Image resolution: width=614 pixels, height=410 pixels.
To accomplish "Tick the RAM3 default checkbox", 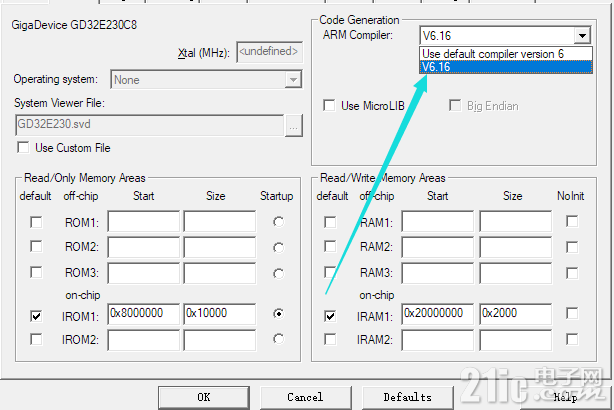I will (330, 272).
